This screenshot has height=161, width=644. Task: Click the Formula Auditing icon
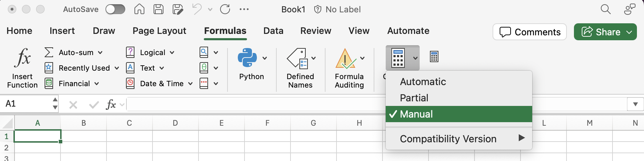[x=345, y=59]
